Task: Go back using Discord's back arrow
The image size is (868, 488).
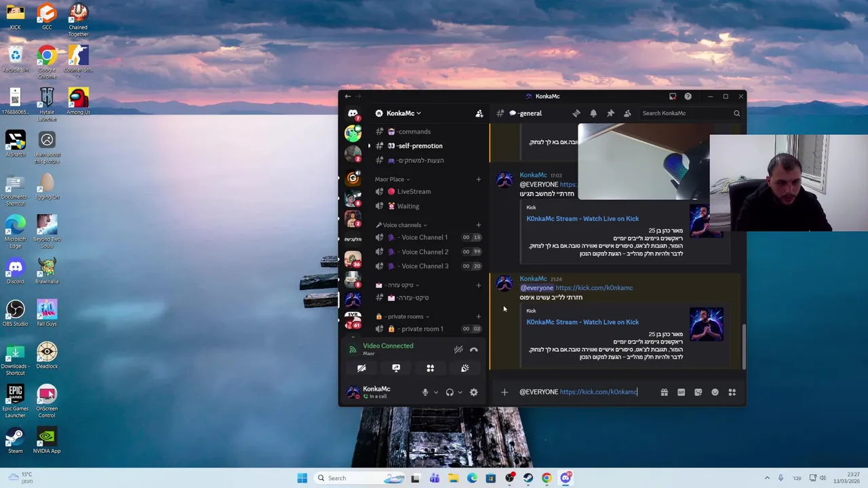Action: click(x=348, y=96)
